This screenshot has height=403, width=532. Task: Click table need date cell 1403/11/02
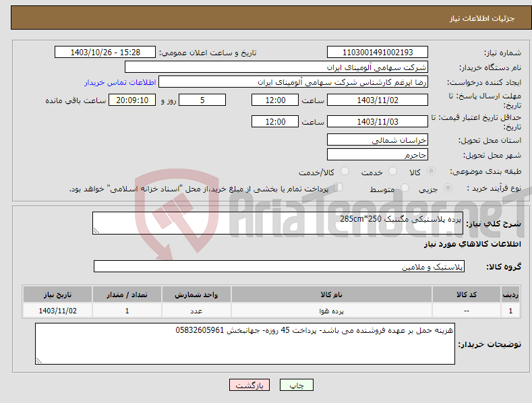click(x=57, y=311)
